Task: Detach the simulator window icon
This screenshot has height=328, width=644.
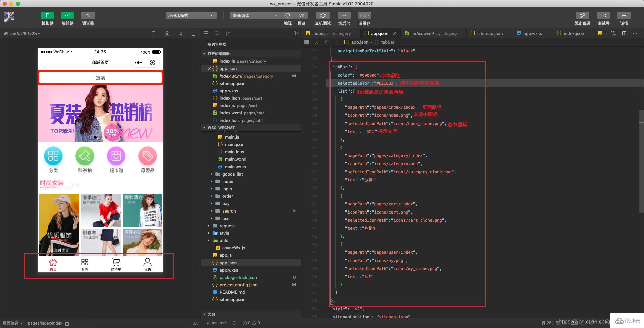Action: click(x=194, y=34)
